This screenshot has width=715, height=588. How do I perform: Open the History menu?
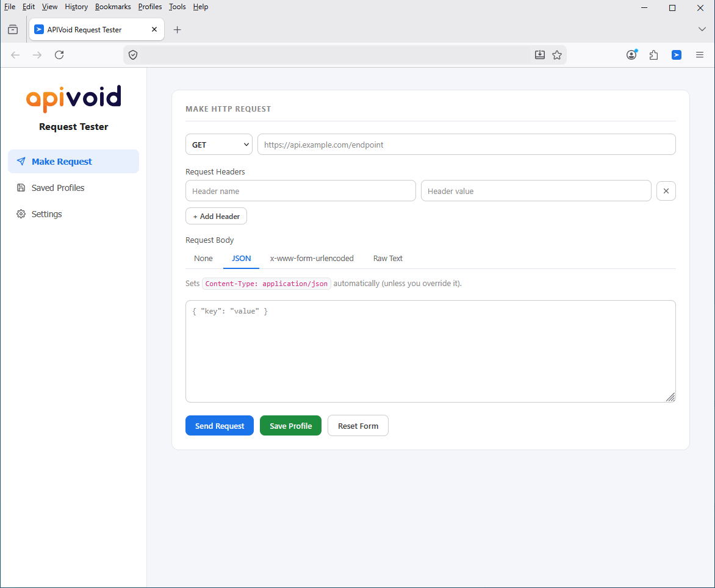[76, 7]
